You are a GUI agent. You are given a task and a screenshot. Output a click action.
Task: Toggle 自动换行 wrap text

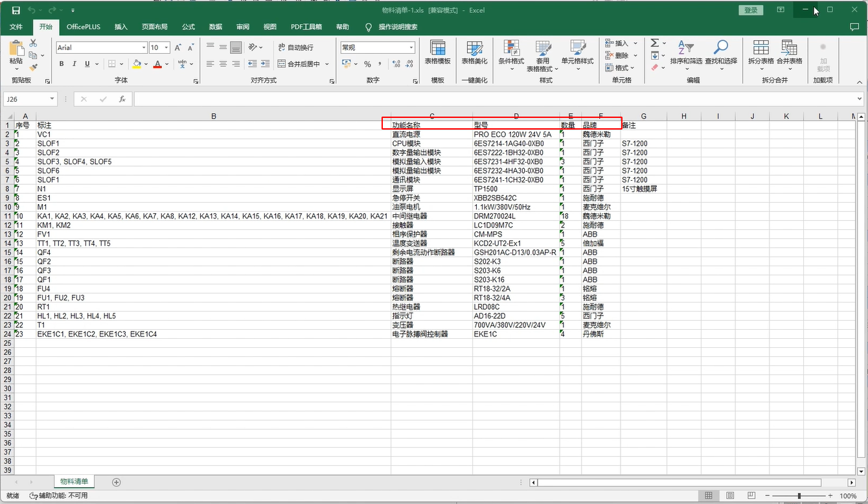tap(295, 47)
